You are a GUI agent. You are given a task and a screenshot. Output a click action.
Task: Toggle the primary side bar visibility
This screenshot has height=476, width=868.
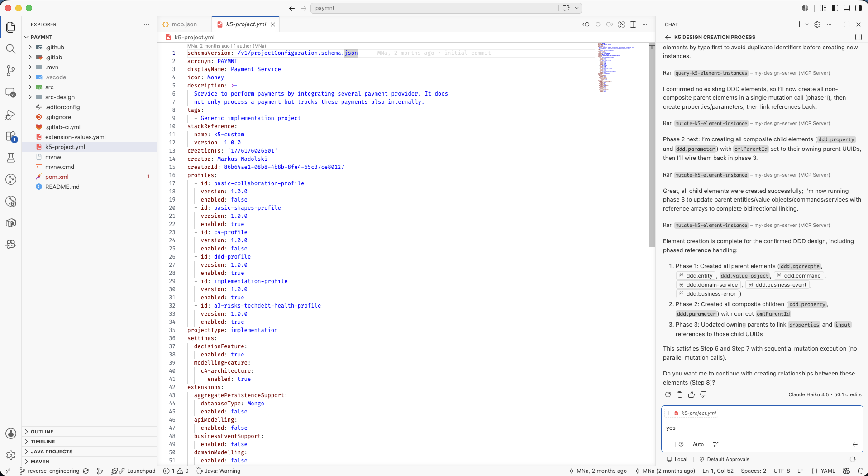pos(835,8)
